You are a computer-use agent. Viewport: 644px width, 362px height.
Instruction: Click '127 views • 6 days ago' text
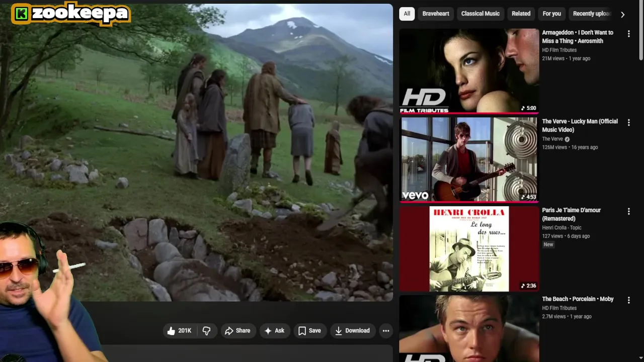tap(566, 236)
